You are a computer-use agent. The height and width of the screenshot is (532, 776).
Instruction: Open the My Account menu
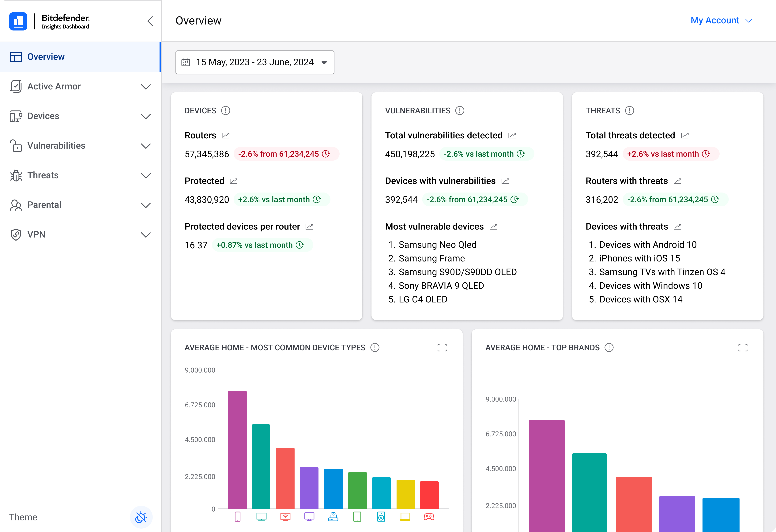click(721, 20)
